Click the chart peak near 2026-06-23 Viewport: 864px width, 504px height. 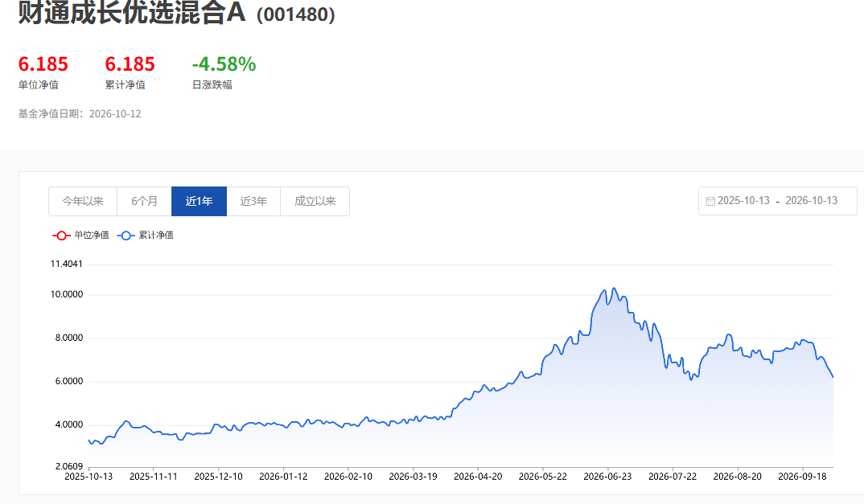(x=614, y=289)
